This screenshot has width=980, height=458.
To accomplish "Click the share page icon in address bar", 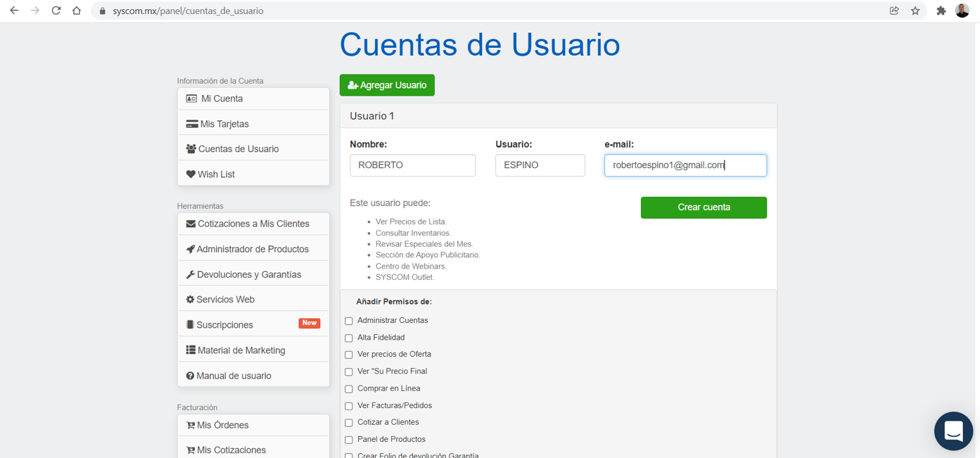I will 894,11.
